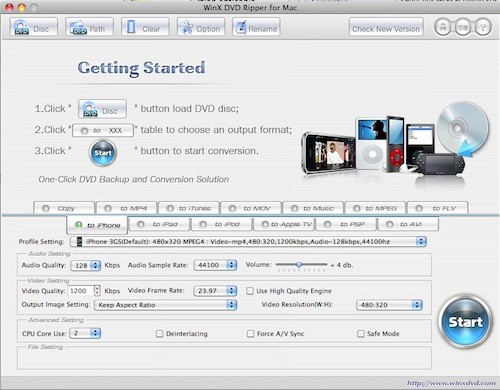
Task: Enable Force A/V Sync checkbox
Action: 250,334
